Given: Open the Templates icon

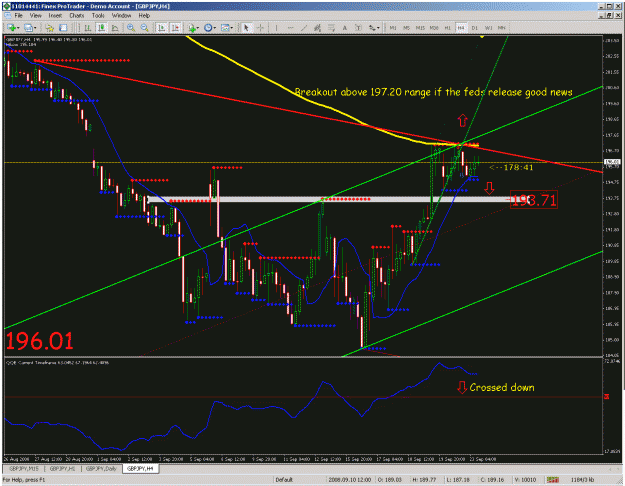Looking at the screenshot, I should [x=225, y=28].
